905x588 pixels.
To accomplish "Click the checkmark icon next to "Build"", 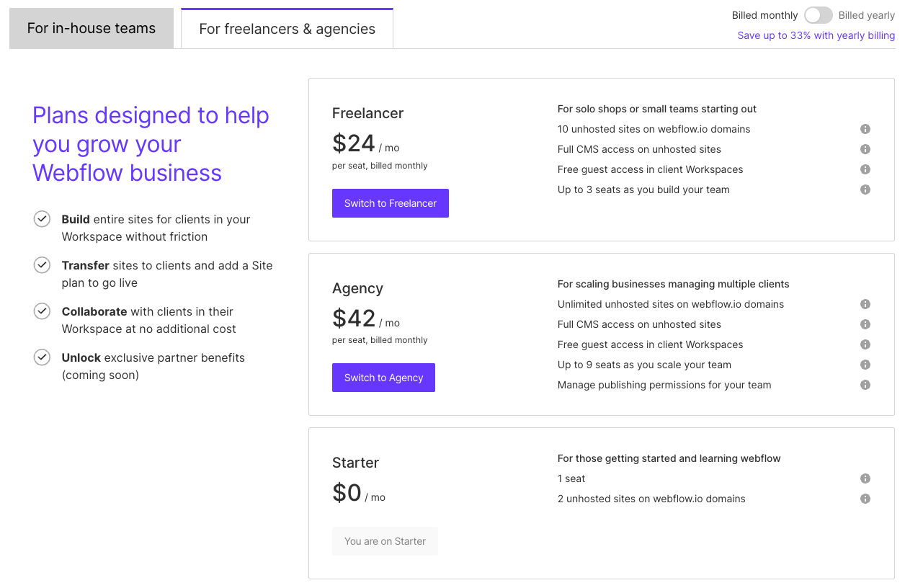I will (42, 219).
